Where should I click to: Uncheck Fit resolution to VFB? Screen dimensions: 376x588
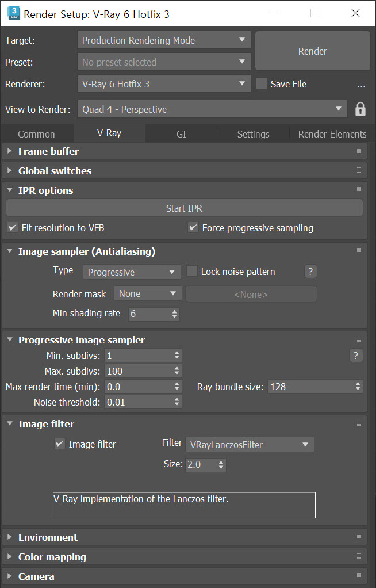(13, 228)
